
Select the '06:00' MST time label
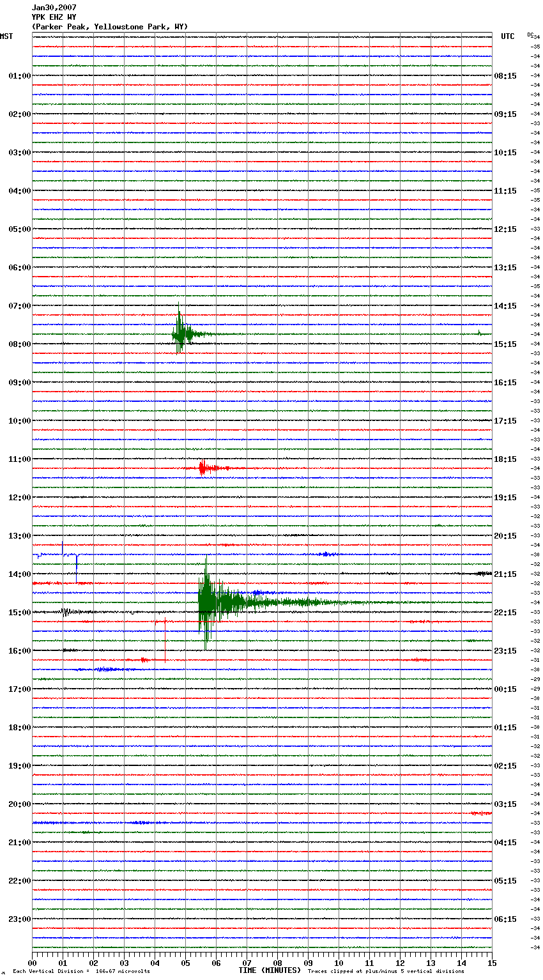pyautogui.click(x=20, y=268)
